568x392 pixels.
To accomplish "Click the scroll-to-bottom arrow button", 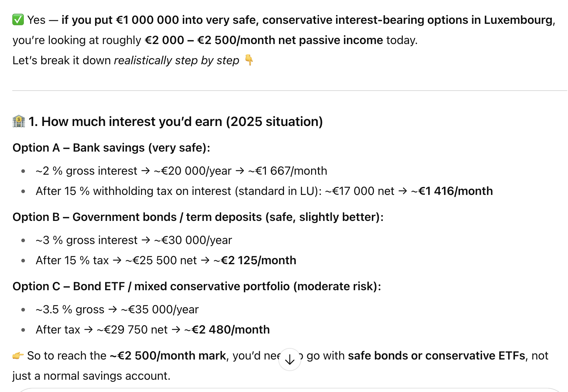I will 290,359.
